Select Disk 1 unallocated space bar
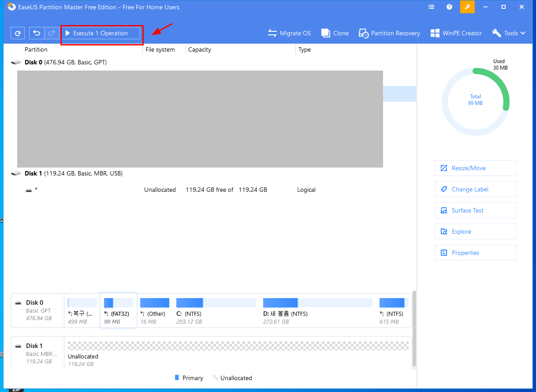 click(x=238, y=345)
